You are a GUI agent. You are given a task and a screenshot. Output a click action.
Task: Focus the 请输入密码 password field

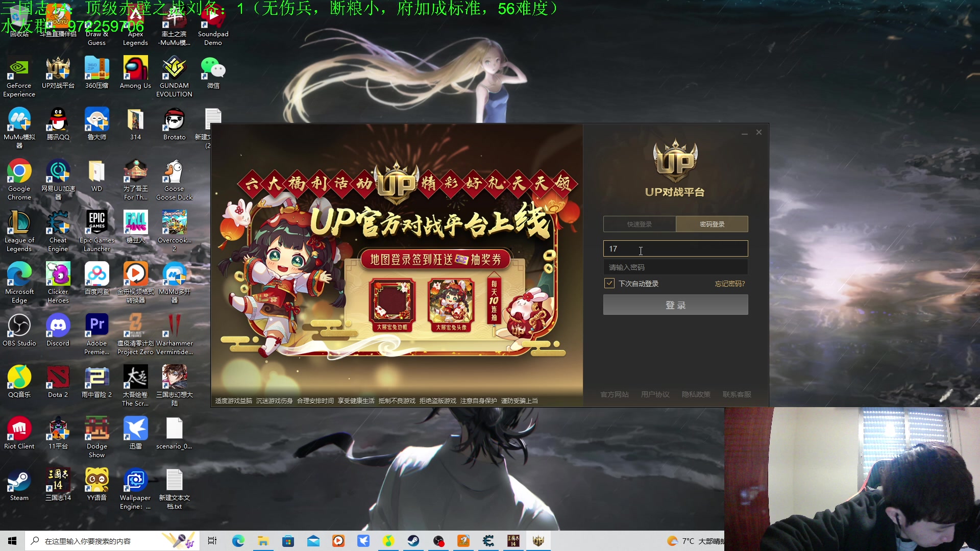point(676,267)
